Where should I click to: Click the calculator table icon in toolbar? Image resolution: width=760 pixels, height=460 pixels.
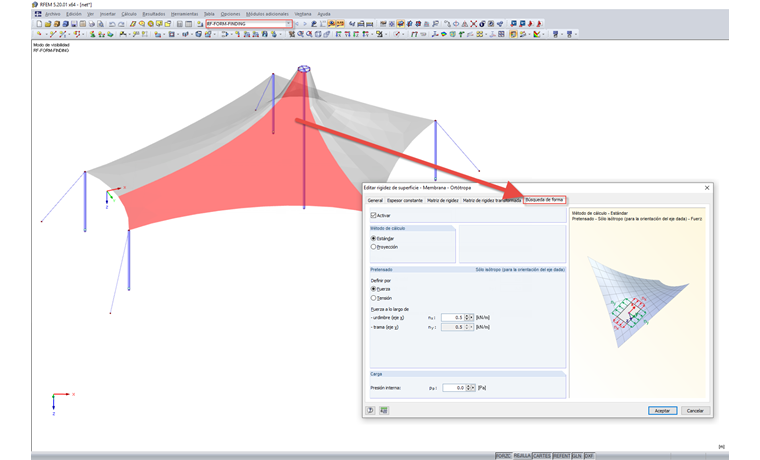[180, 23]
